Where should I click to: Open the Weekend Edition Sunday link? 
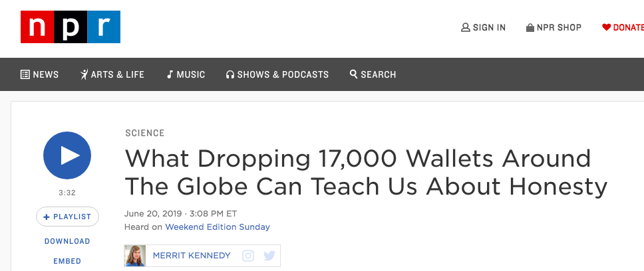[x=218, y=227]
